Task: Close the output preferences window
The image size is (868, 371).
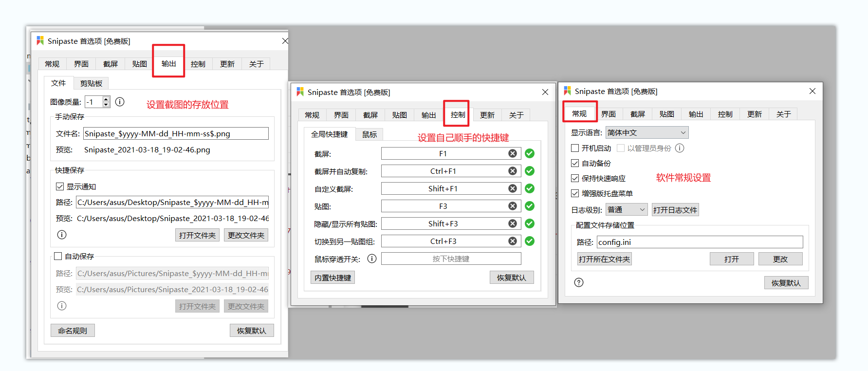Action: 285,41
